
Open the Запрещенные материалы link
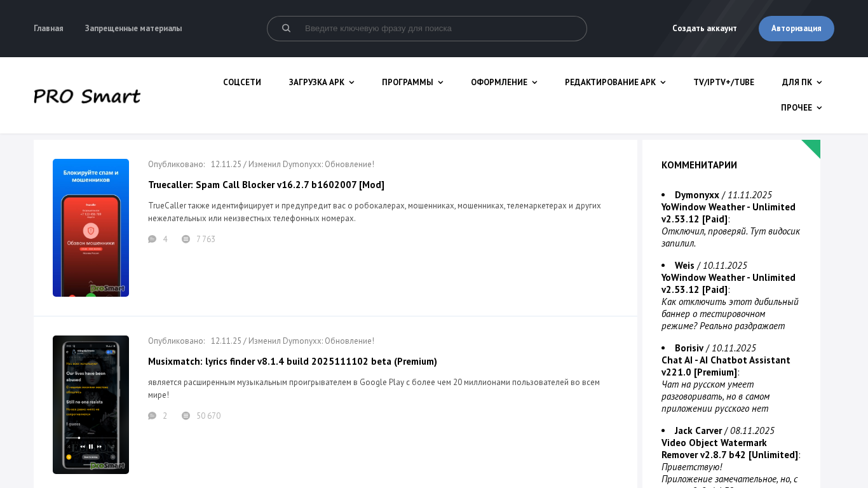[x=133, y=29]
